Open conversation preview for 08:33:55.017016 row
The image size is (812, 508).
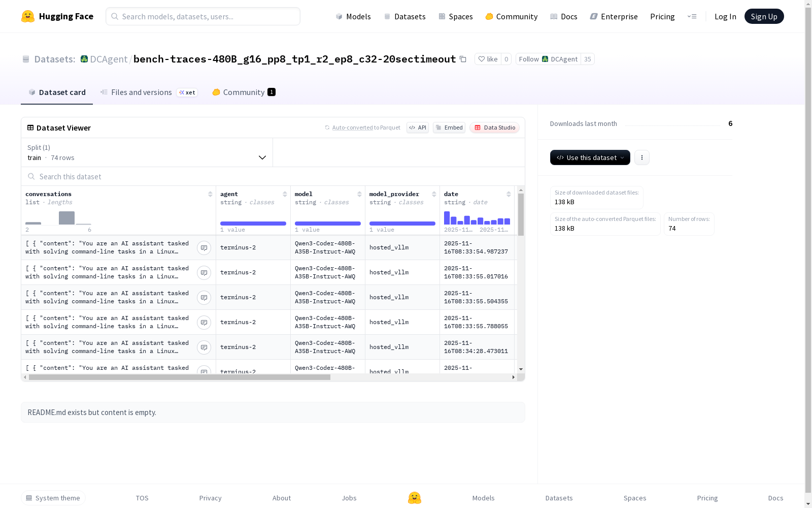204,272
